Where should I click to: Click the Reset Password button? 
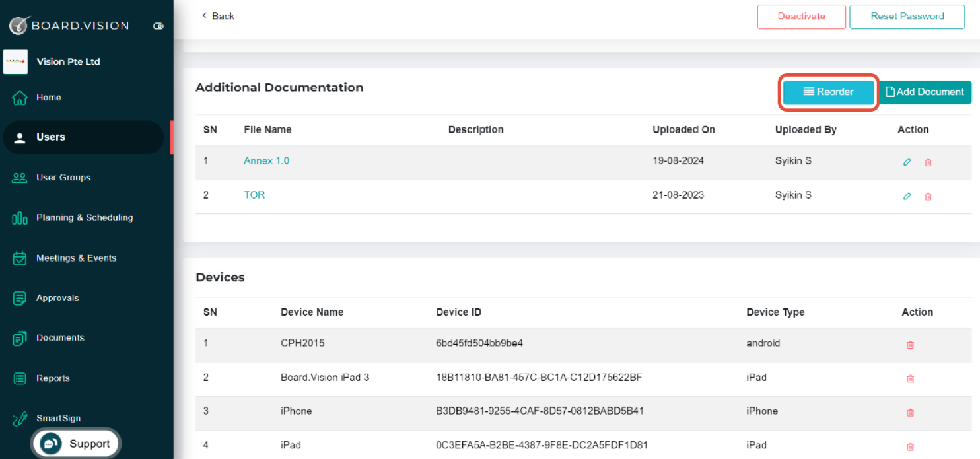(x=907, y=17)
